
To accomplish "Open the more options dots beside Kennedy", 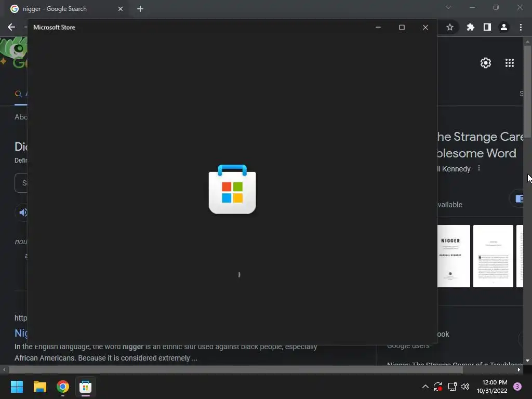I will [478, 168].
